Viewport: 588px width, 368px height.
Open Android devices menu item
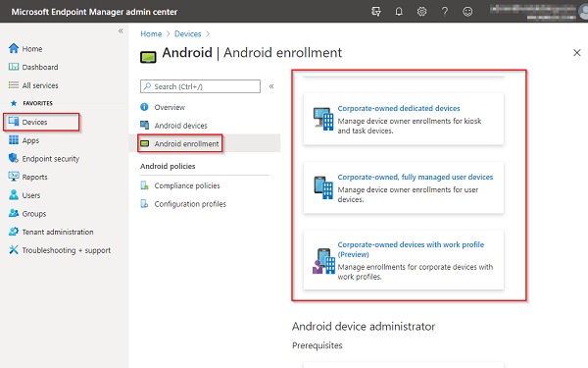pos(180,126)
